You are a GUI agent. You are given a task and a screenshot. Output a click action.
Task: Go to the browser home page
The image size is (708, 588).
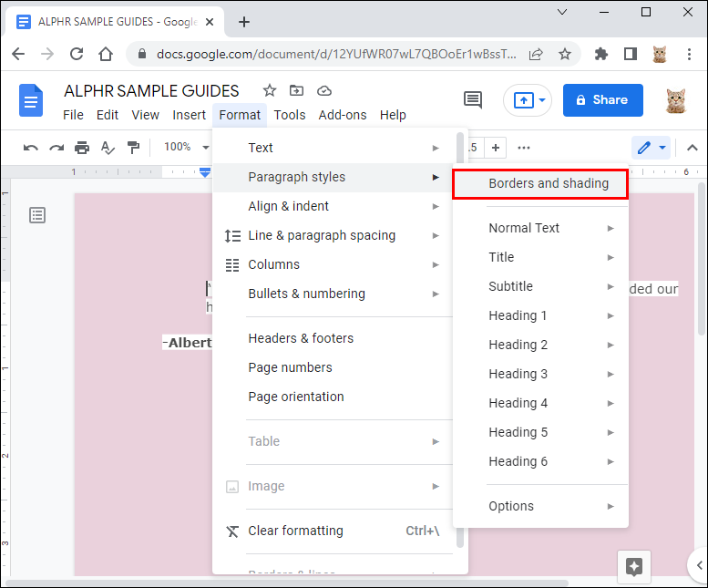[x=106, y=54]
